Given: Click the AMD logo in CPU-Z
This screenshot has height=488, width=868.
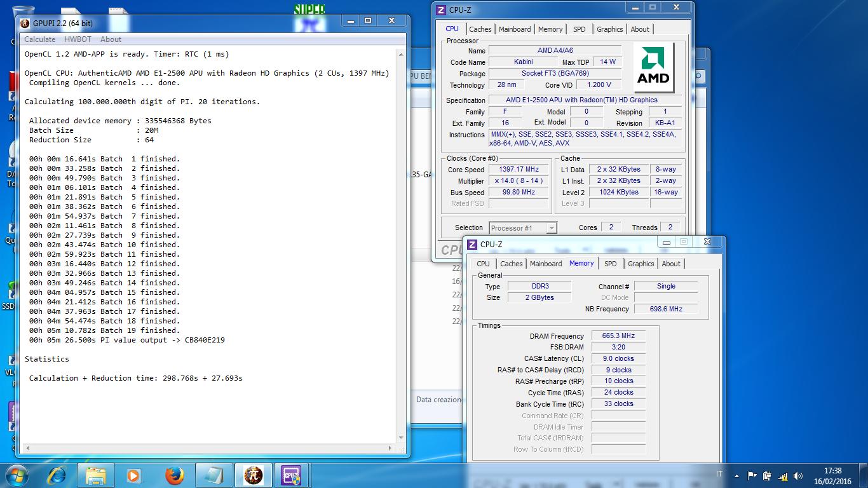Looking at the screenshot, I should pos(654,67).
